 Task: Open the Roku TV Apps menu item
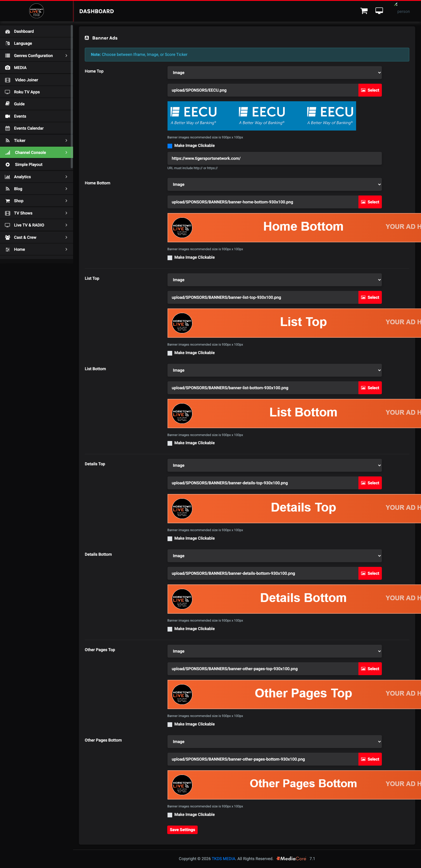point(36,92)
